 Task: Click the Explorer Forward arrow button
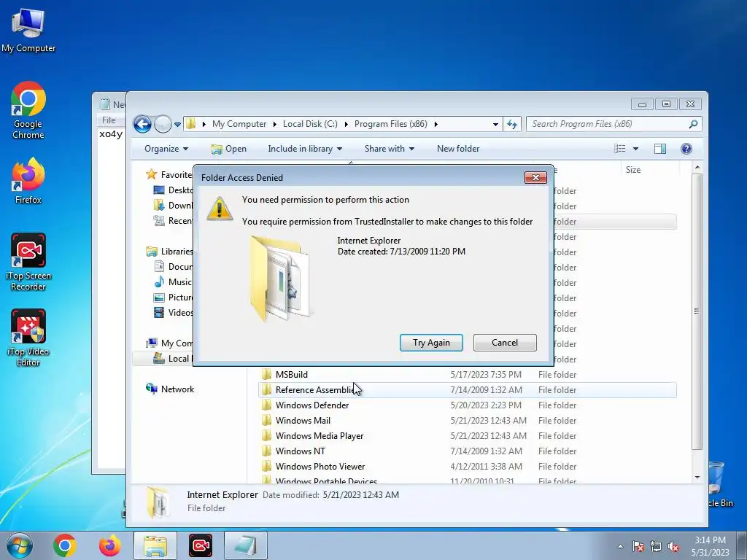coord(163,124)
